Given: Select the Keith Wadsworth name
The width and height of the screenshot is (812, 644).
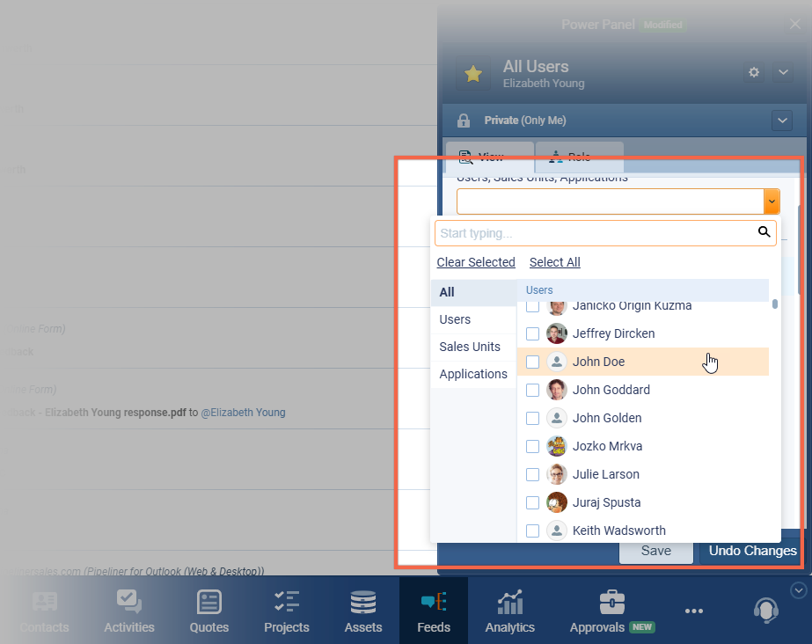Looking at the screenshot, I should click(618, 531).
